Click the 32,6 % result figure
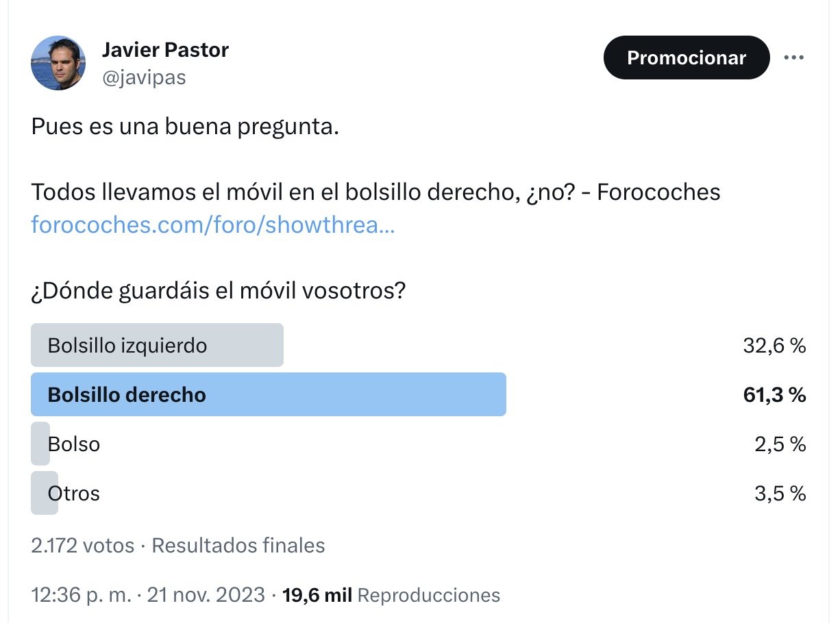This screenshot has width=840, height=623. 774,346
